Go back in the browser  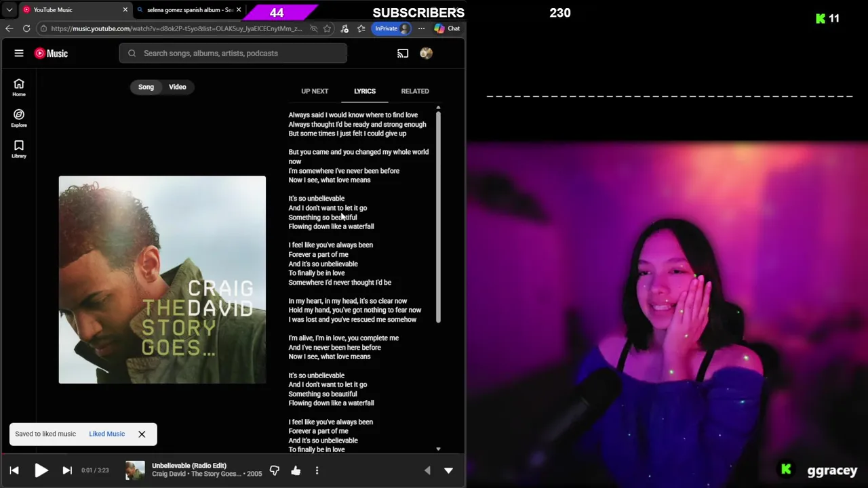pyautogui.click(x=9, y=28)
